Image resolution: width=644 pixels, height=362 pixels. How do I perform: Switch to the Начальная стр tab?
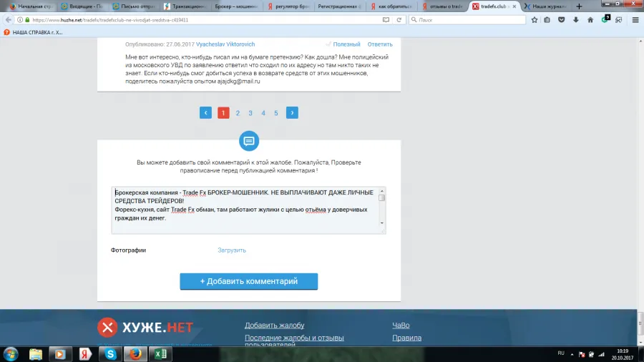(x=31, y=6)
